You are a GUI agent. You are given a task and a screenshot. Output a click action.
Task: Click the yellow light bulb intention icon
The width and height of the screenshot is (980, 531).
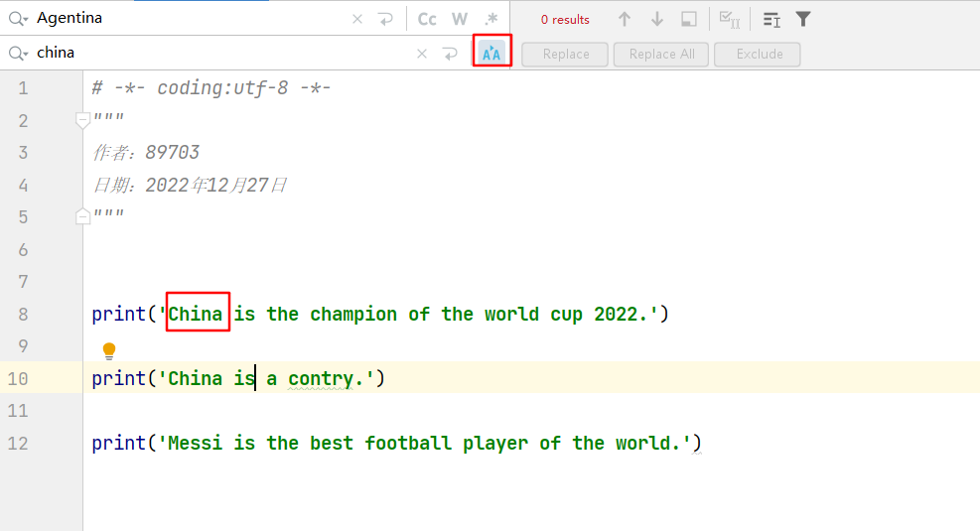coord(109,350)
